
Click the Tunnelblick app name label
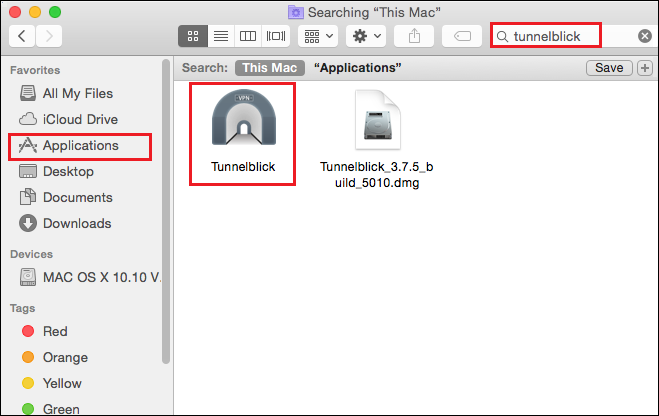[x=243, y=167]
